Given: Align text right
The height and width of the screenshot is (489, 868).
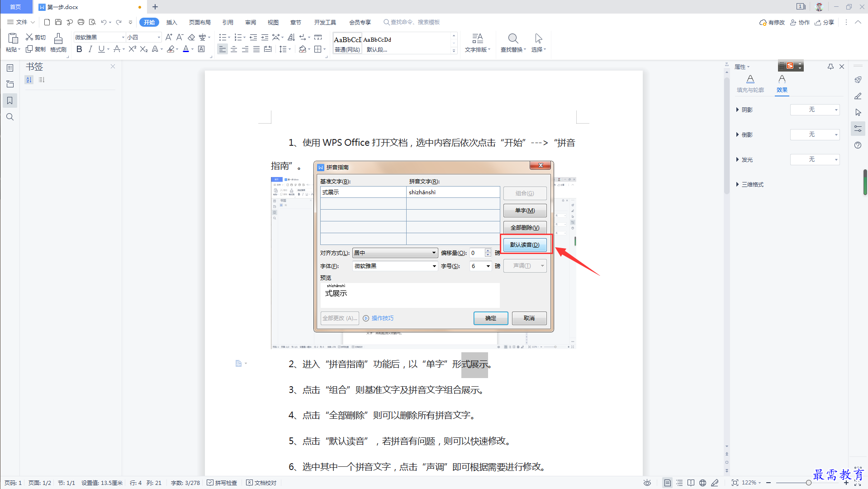Looking at the screenshot, I should click(245, 49).
